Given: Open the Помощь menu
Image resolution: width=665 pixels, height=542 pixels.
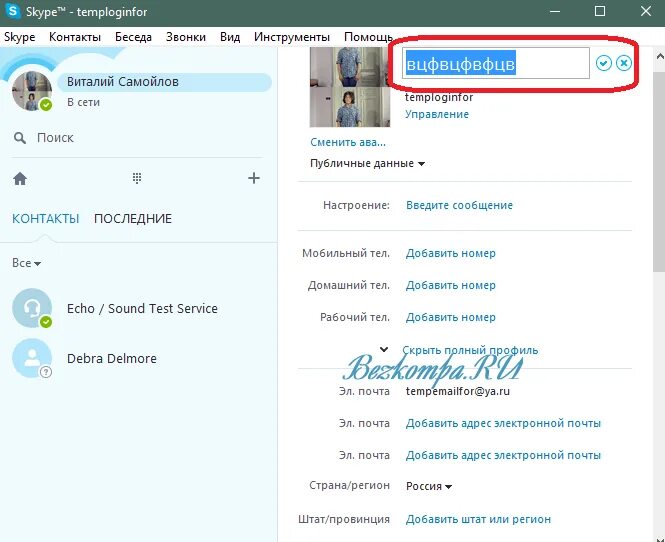Looking at the screenshot, I should [x=368, y=37].
